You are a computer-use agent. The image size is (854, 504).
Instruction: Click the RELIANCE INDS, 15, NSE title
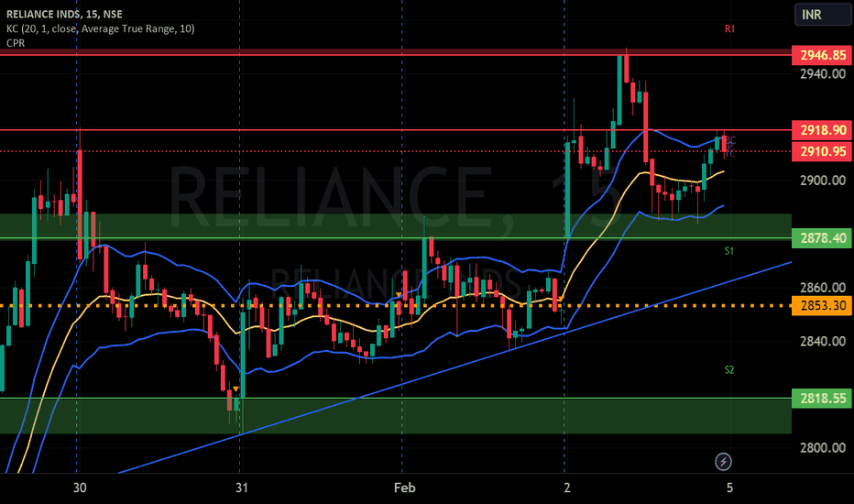click(64, 14)
